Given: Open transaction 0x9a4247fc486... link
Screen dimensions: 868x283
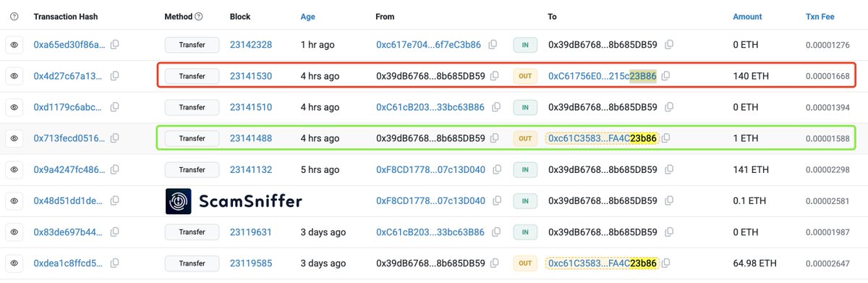Looking at the screenshot, I should [69, 169].
